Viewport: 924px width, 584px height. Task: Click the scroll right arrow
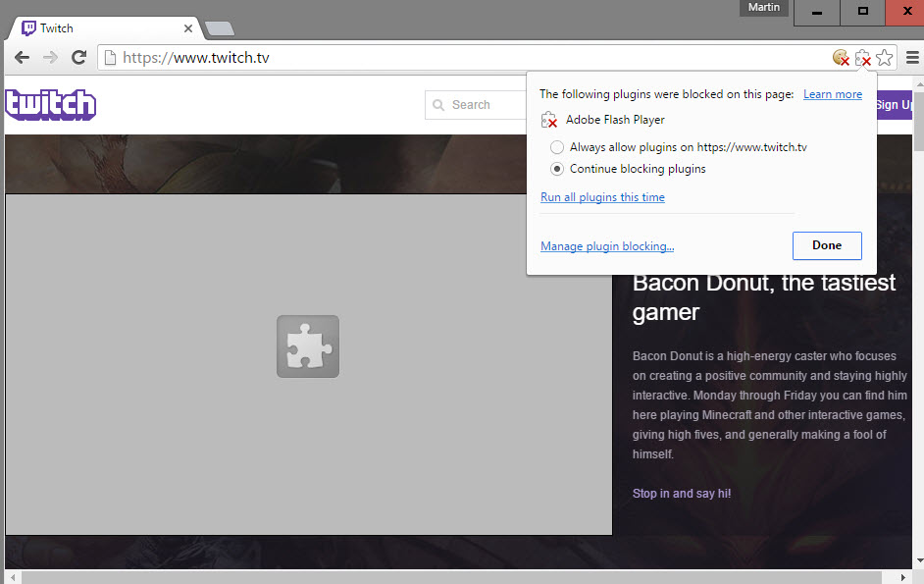click(902, 577)
